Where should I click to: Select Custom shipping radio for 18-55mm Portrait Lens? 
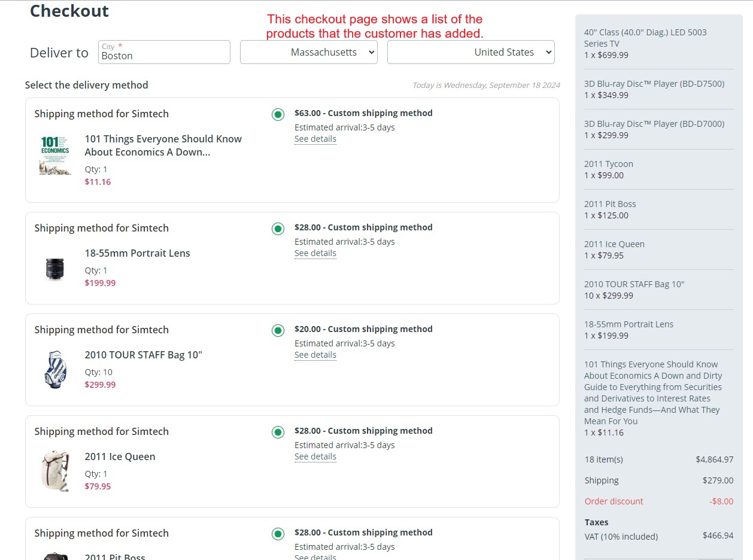(278, 229)
